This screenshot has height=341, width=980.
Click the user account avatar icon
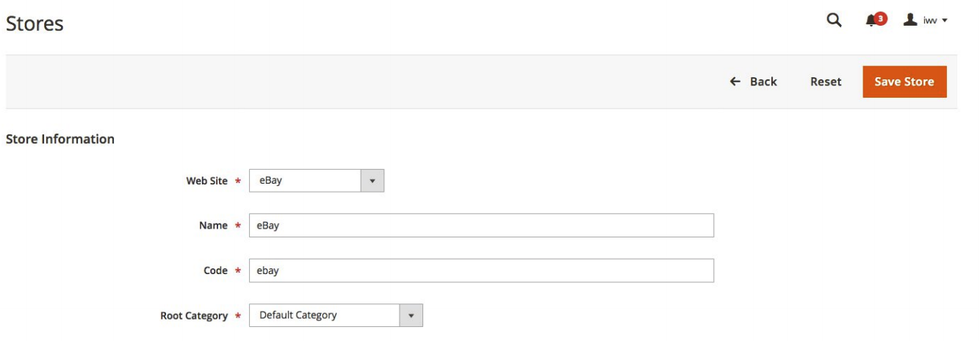909,21
